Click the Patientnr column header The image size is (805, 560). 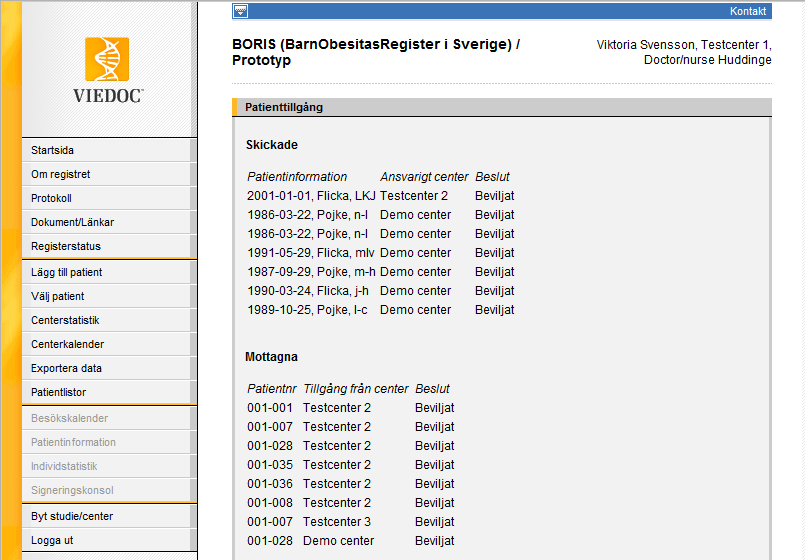272,389
